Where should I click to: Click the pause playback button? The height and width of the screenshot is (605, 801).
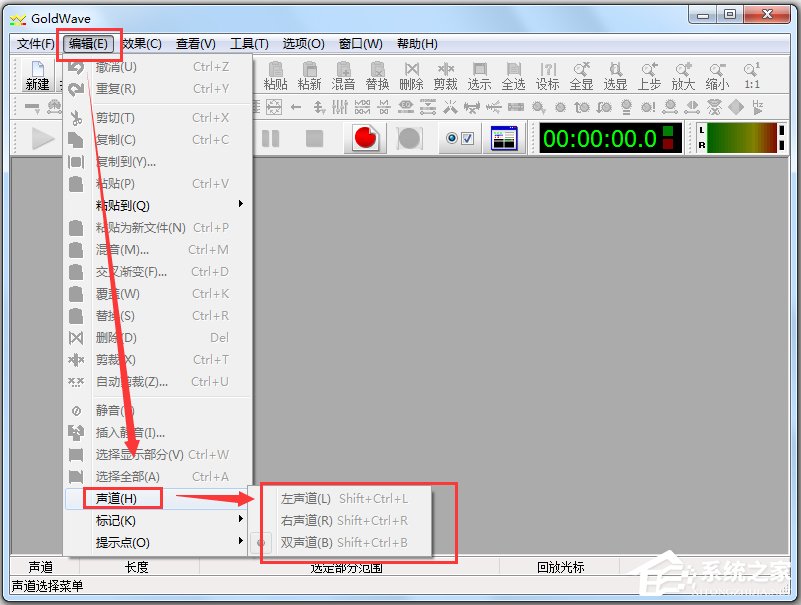pos(271,138)
